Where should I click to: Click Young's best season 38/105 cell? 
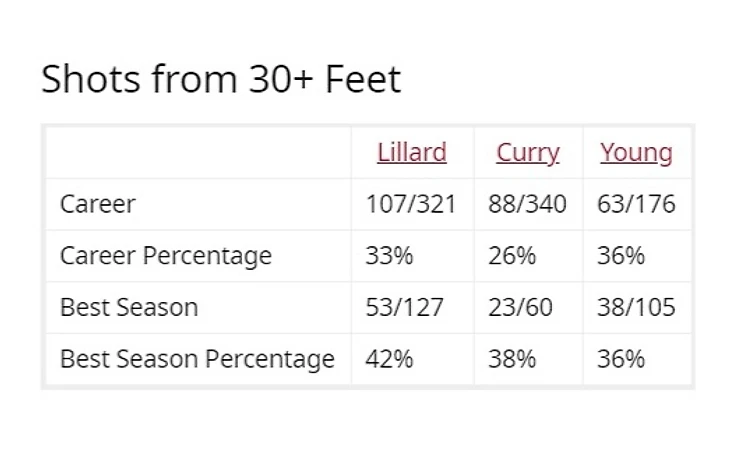(636, 307)
